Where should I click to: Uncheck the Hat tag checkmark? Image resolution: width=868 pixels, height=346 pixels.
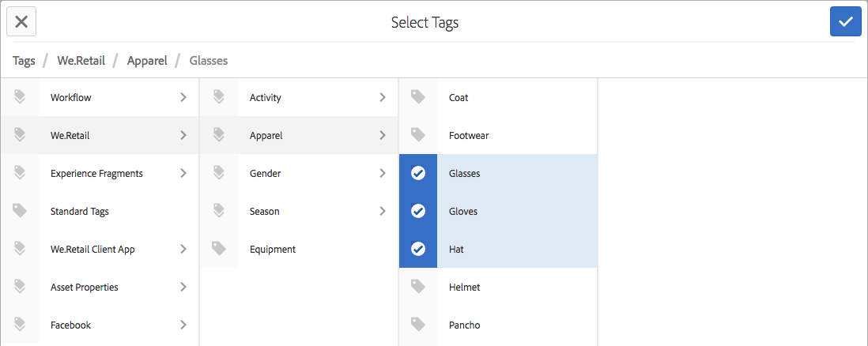(418, 249)
